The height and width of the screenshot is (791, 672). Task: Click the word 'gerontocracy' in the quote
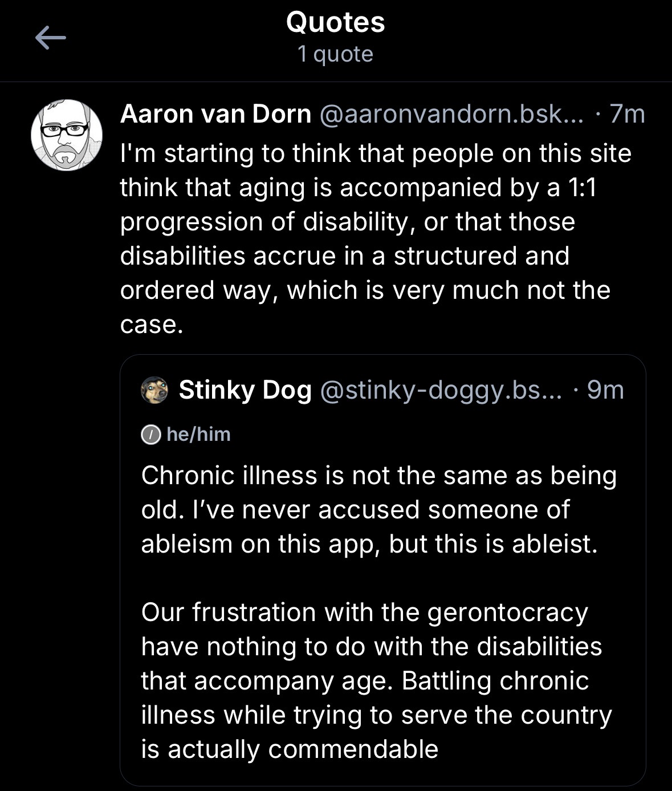coord(507,612)
